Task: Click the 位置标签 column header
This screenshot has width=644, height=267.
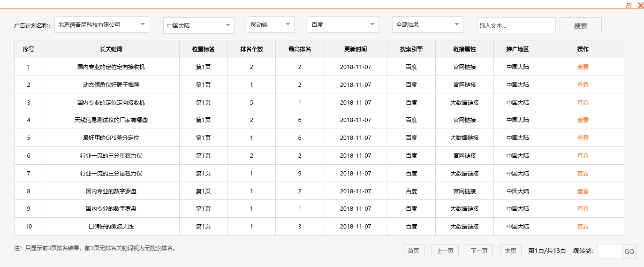Action: click(204, 49)
